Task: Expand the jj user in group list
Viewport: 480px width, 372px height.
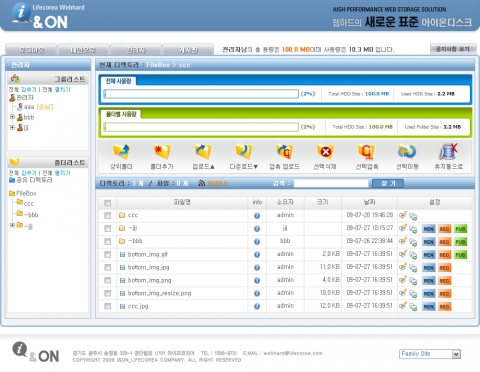Action: pos(12,127)
